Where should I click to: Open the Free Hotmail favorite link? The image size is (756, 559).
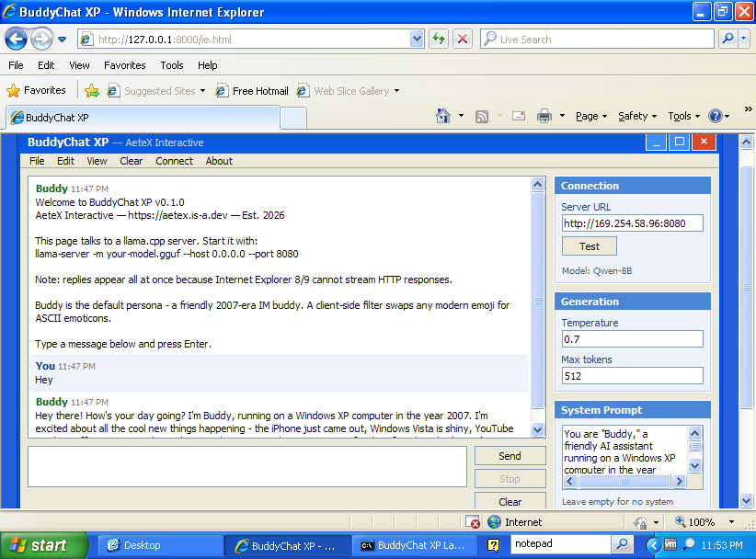click(x=252, y=91)
